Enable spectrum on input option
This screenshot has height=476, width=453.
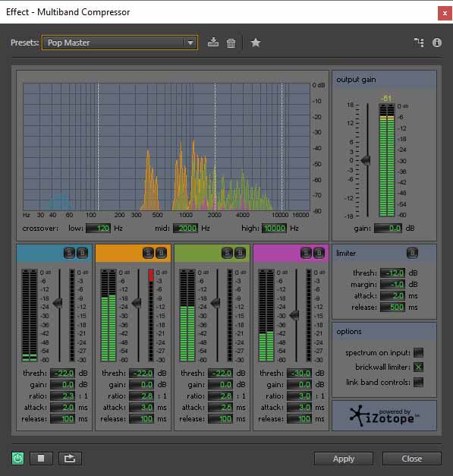pos(418,352)
